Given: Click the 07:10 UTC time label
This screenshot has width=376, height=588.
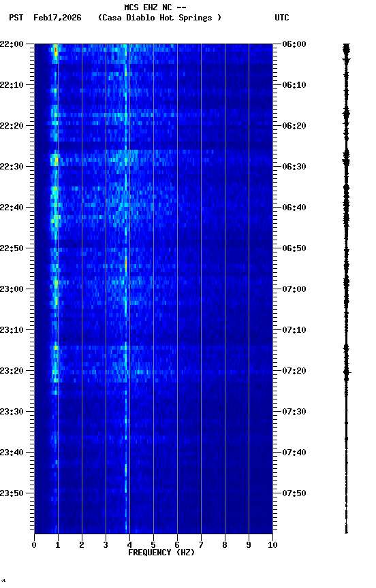Looking at the screenshot, I should (x=294, y=330).
